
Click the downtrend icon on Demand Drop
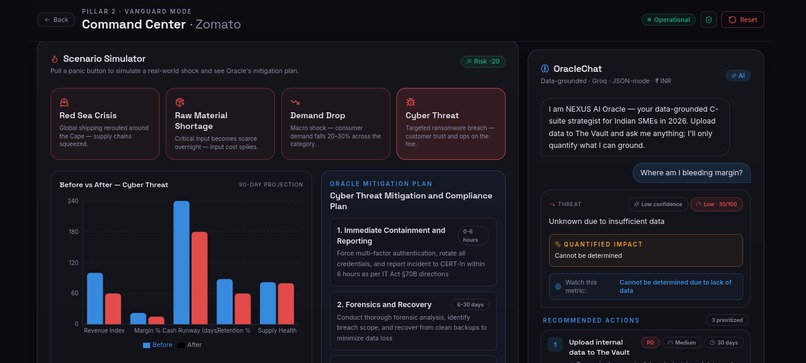pos(295,102)
